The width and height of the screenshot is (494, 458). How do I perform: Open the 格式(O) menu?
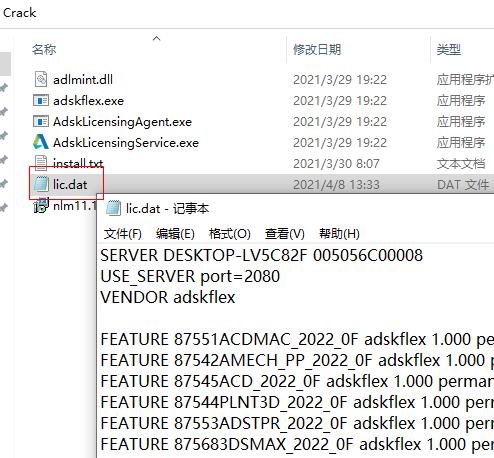(230, 234)
